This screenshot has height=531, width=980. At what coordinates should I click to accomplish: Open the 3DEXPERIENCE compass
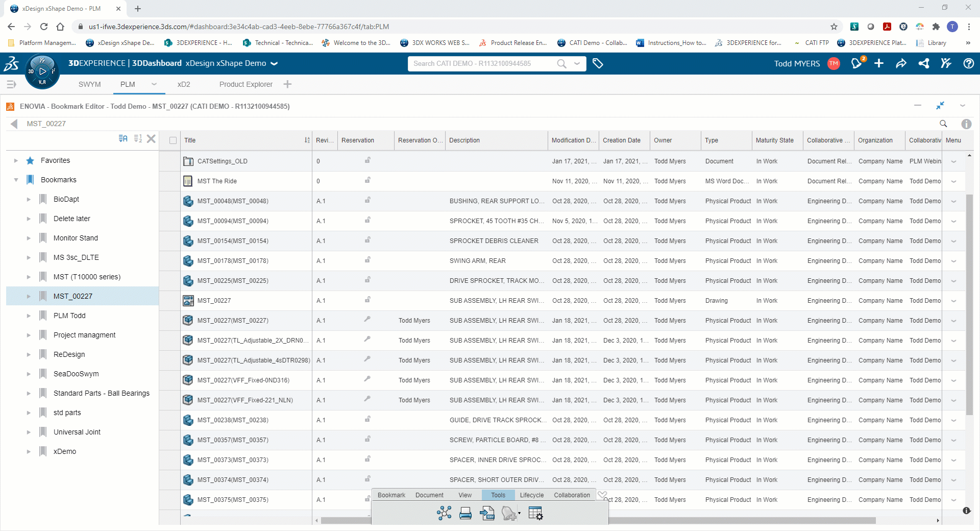click(x=42, y=71)
